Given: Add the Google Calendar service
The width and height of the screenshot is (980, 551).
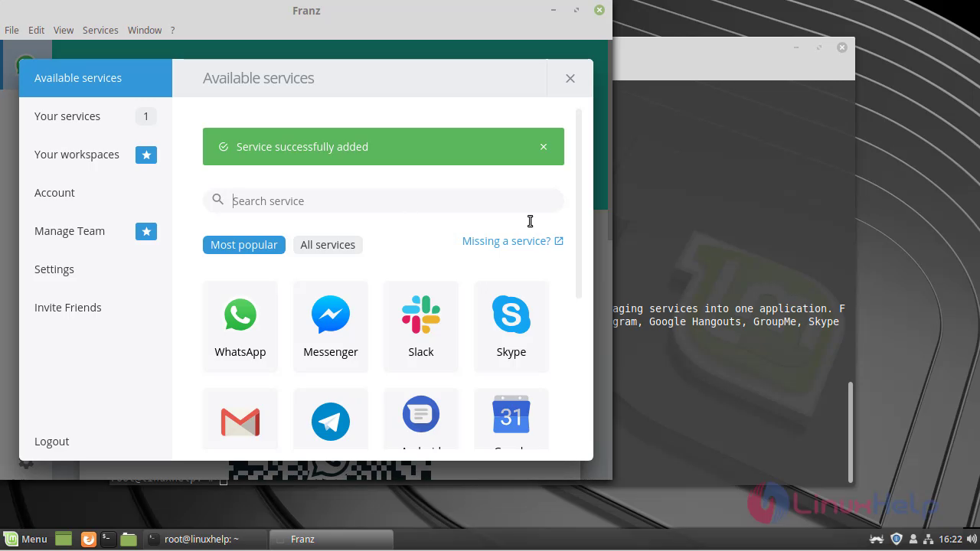Looking at the screenshot, I should [x=511, y=419].
